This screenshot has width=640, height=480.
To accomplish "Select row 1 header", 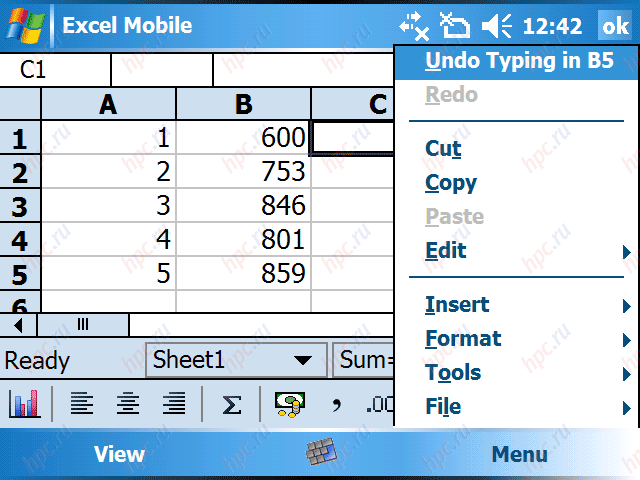I will click(x=20, y=138).
